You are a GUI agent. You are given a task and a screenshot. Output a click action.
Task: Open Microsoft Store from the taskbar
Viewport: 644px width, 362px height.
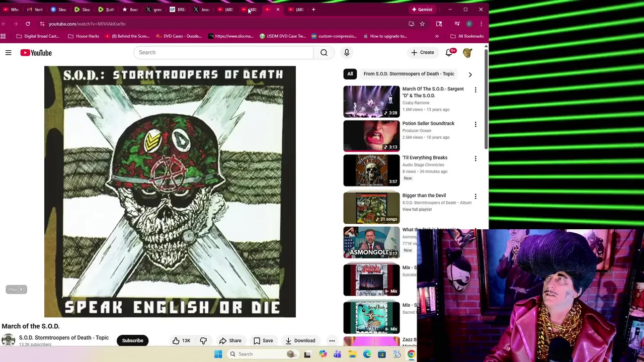point(382,354)
